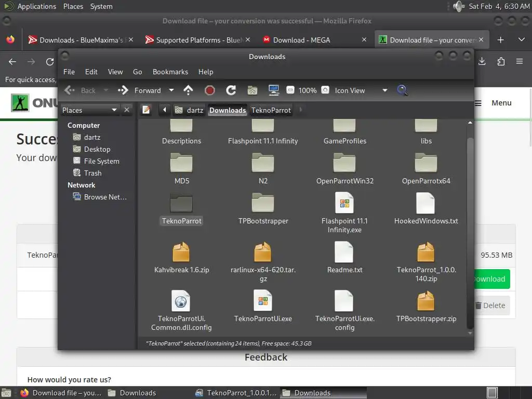This screenshot has height=399, width=532.
Task: Zoom out with the minus icon
Action: click(x=290, y=90)
